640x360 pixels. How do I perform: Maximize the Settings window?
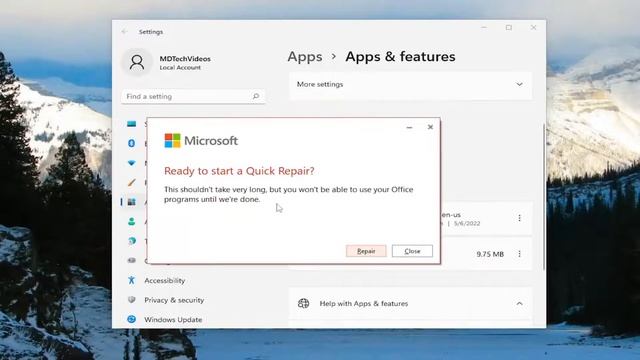coord(509,28)
